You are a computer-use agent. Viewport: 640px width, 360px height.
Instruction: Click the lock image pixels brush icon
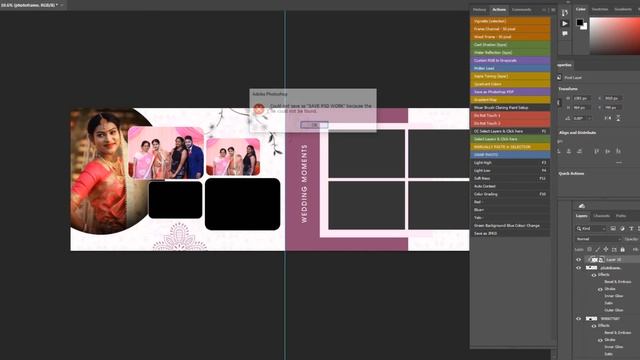pos(598,249)
